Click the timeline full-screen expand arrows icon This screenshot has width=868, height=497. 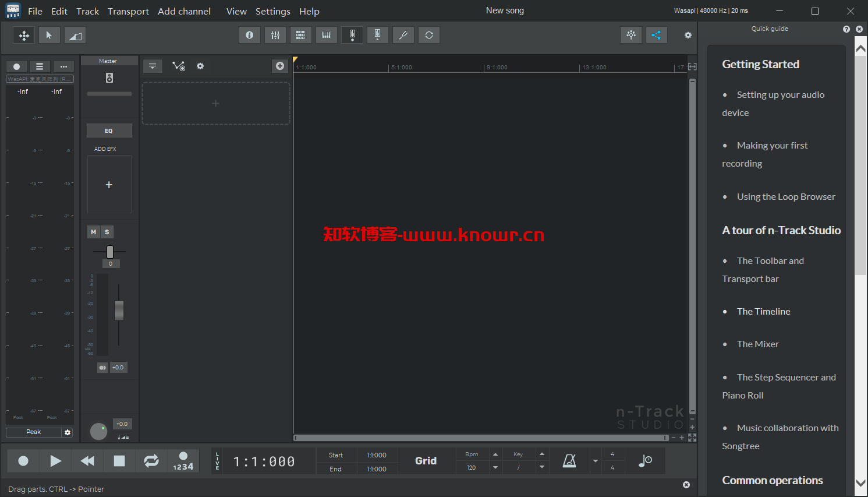point(692,438)
